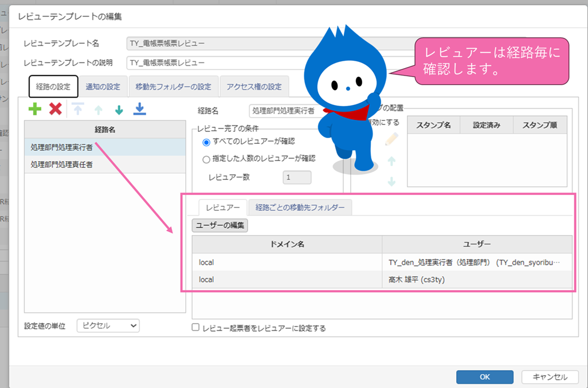Switch to the 通知の設定 tab
This screenshot has width=588, height=388.
point(103,87)
